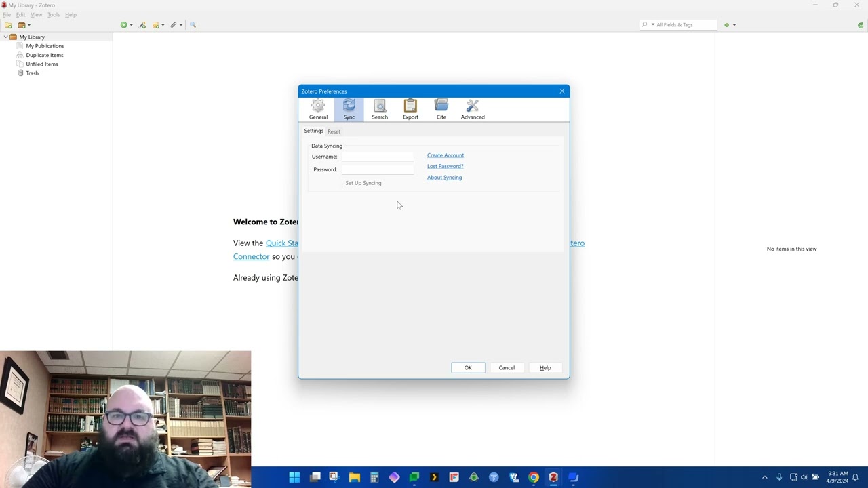Click Cancel in Zotero Preferences

pos(507,368)
